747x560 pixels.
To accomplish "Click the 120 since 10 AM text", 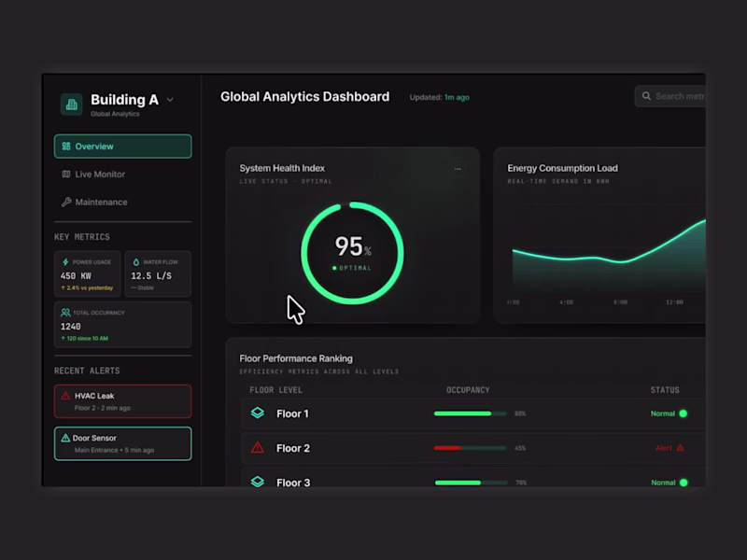I will [85, 338].
